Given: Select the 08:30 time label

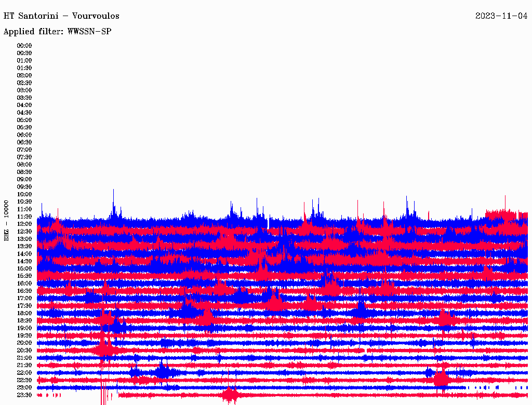Looking at the screenshot, I should pos(24,172).
